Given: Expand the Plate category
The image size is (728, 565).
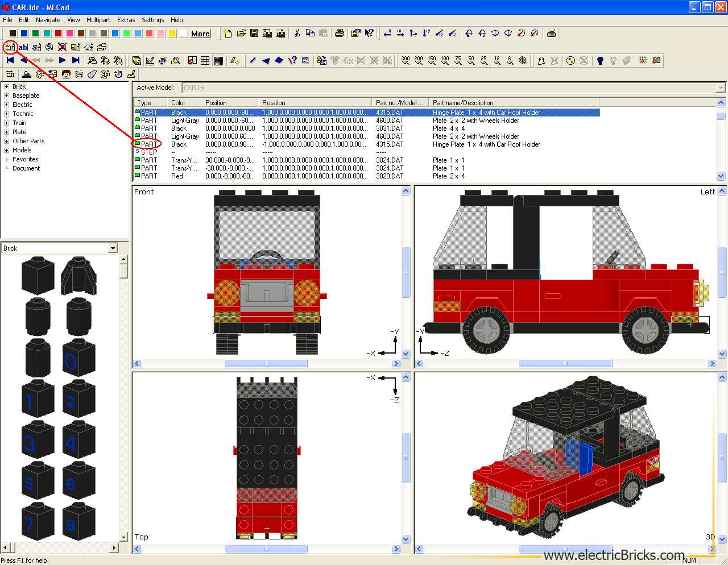Looking at the screenshot, I should pyautogui.click(x=7, y=132).
